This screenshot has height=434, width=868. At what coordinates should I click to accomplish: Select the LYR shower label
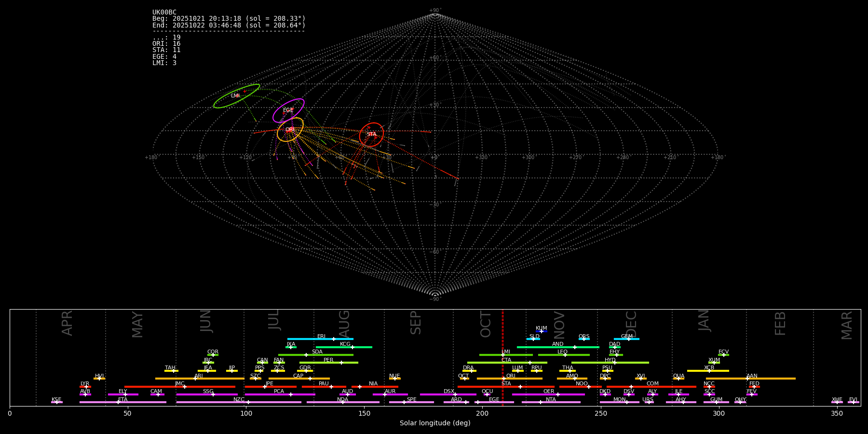point(85,384)
